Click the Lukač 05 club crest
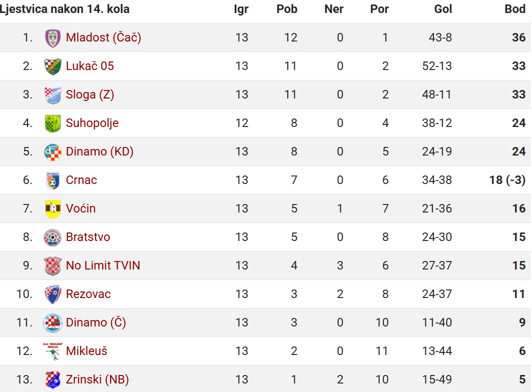532x392 pixels. (x=53, y=66)
